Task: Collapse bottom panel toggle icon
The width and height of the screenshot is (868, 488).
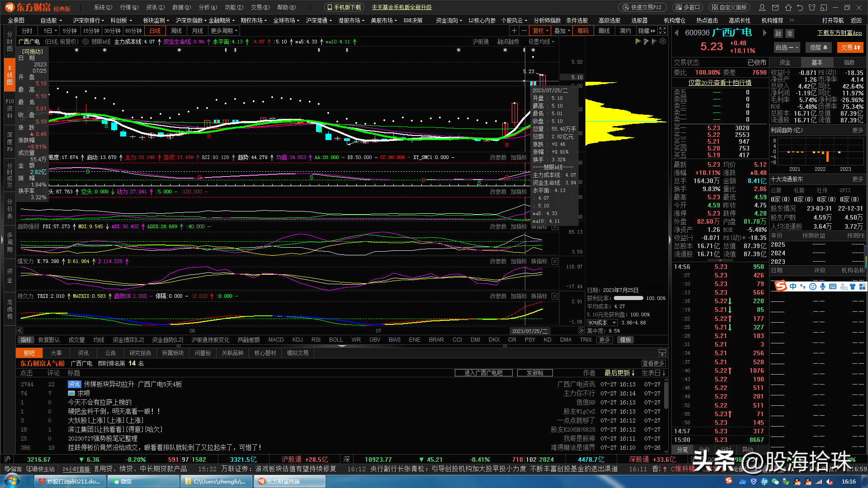Action: point(662,353)
